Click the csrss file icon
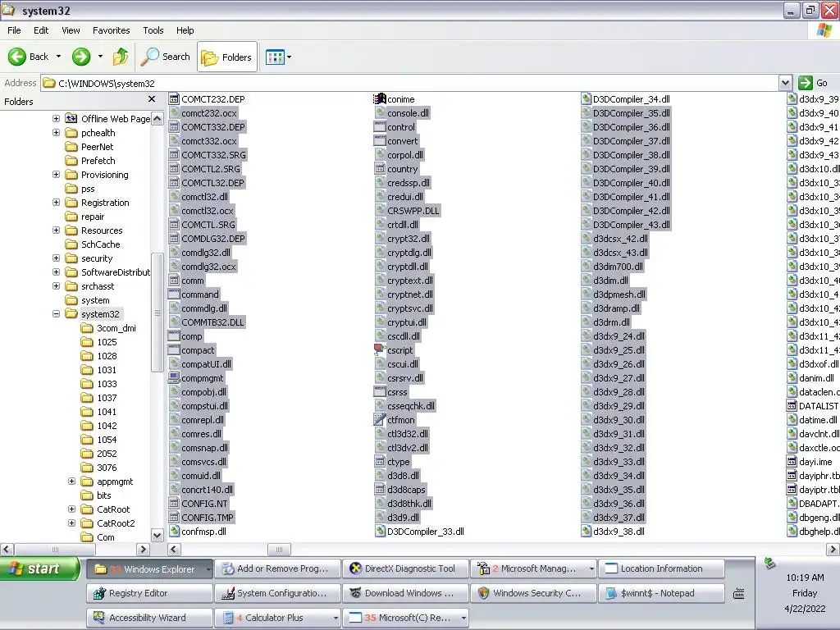Image resolution: width=840 pixels, height=630 pixels. click(379, 391)
